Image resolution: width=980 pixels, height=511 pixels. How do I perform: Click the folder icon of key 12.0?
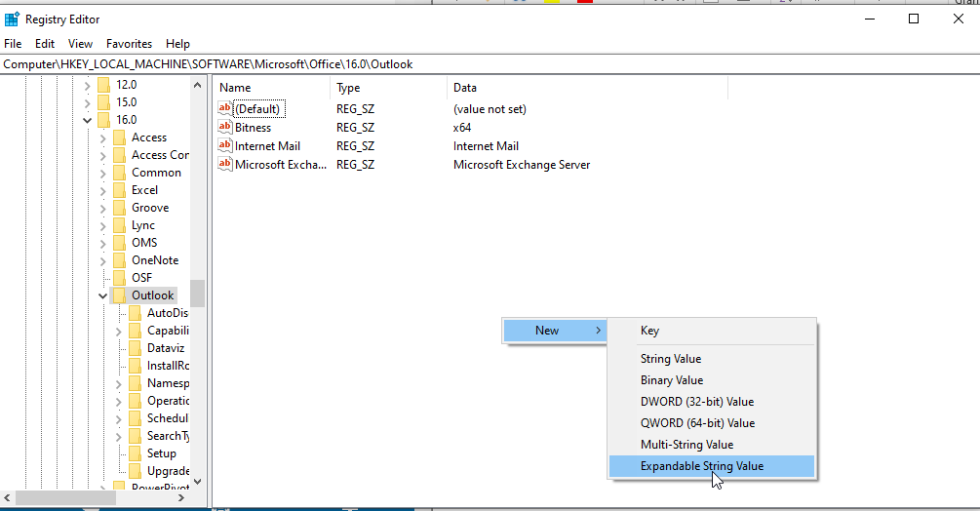[x=104, y=84]
